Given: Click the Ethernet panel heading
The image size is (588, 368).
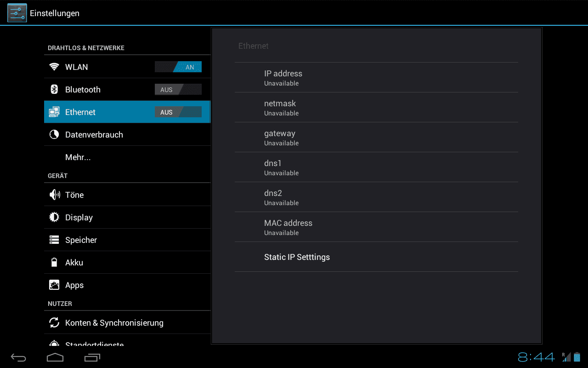Looking at the screenshot, I should click(x=253, y=46).
